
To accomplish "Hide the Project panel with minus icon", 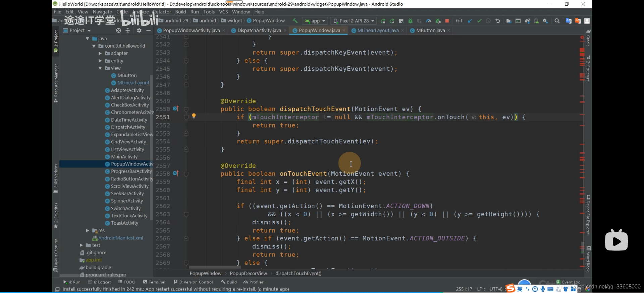I will pyautogui.click(x=149, y=30).
